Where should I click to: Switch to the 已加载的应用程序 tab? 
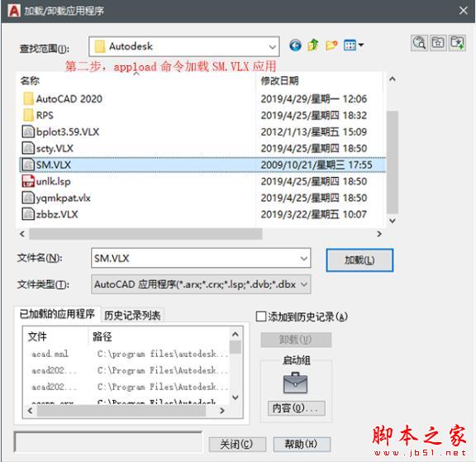pos(57,314)
